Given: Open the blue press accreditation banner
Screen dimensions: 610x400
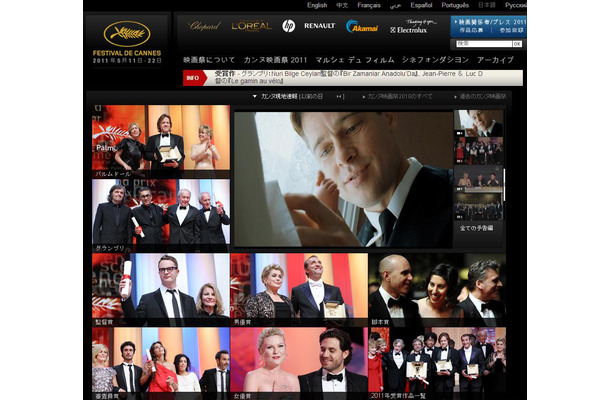Looking at the screenshot, I should point(488,26).
